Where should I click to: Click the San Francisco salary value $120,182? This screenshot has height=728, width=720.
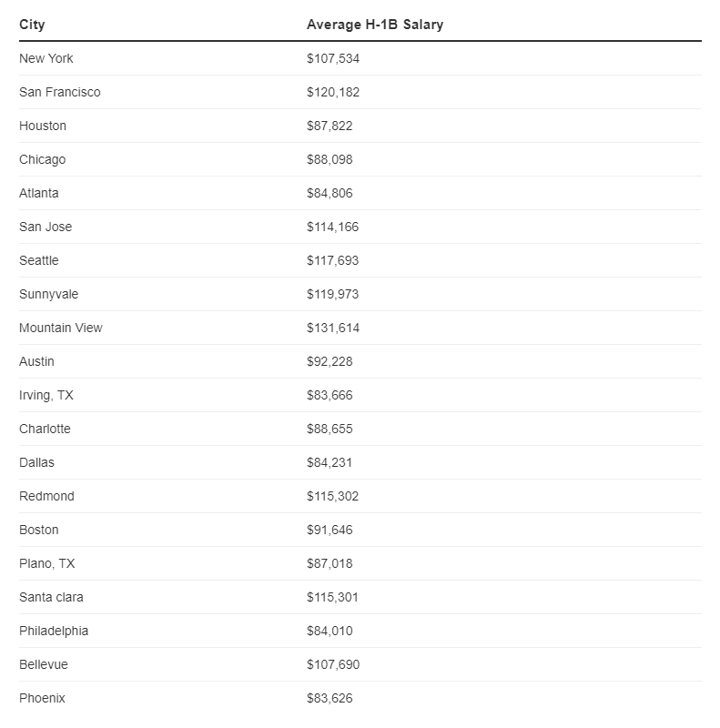coord(333,92)
